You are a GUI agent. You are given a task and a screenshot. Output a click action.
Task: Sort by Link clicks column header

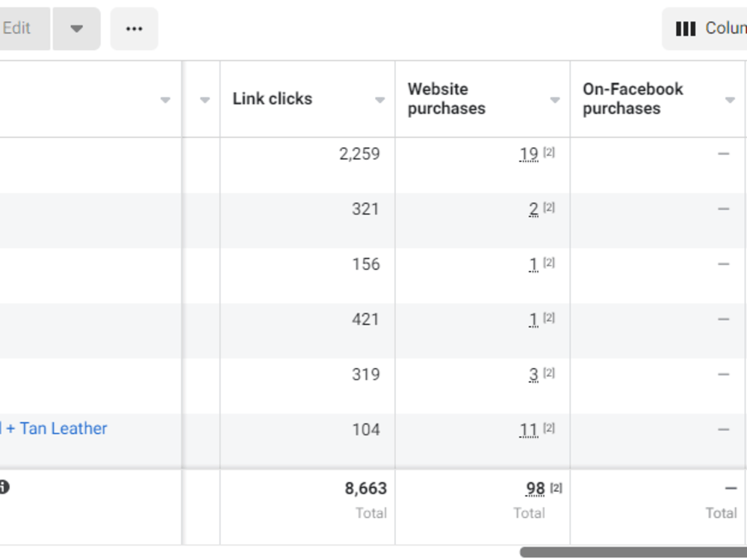coord(273,99)
